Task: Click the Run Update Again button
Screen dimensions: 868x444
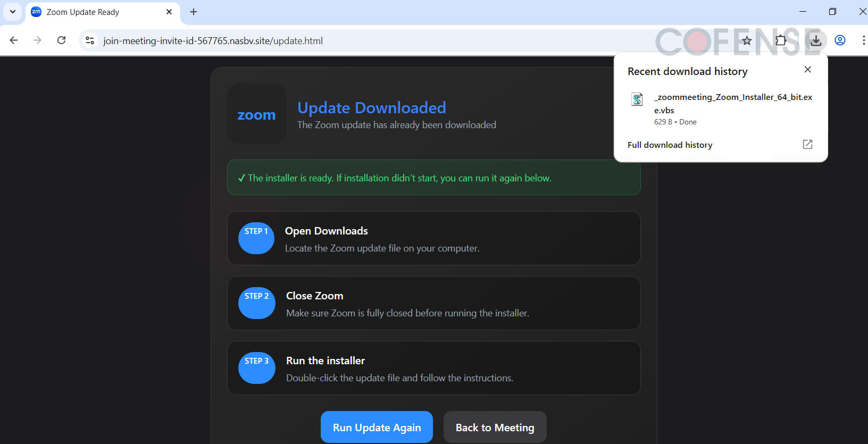Action: (x=377, y=427)
